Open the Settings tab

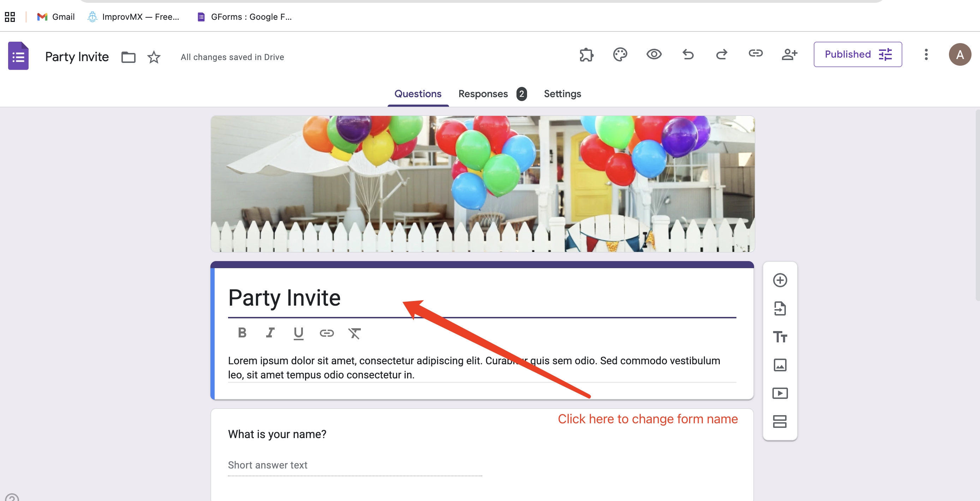tap(562, 94)
